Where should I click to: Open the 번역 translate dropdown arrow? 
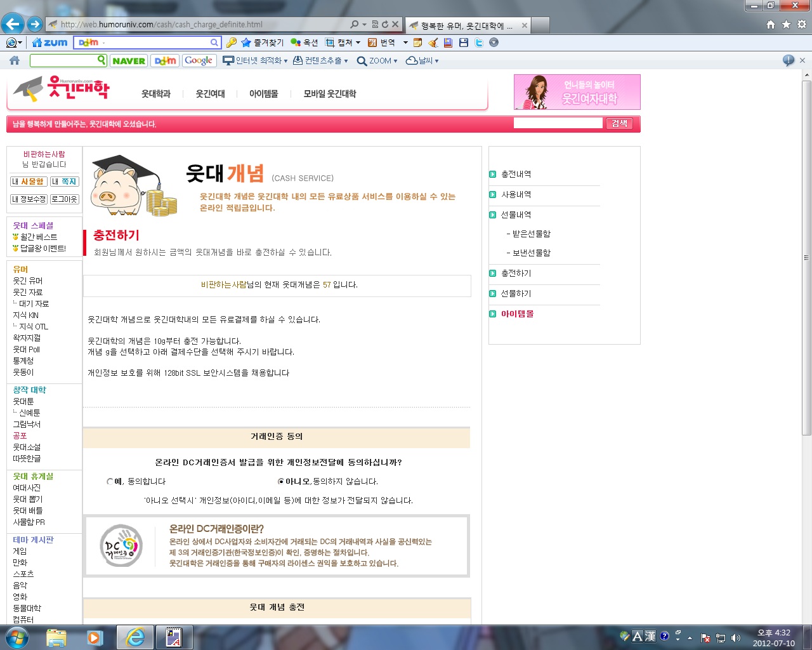tap(405, 43)
